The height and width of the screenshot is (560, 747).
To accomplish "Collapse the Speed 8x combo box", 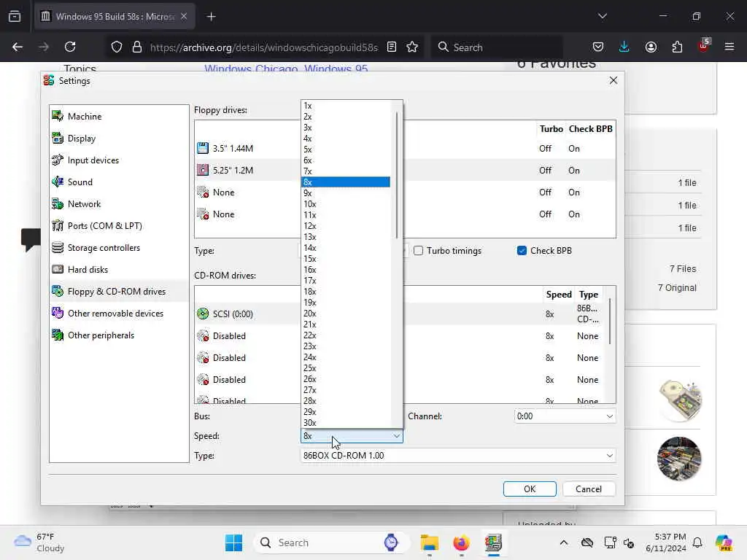I will tap(352, 436).
